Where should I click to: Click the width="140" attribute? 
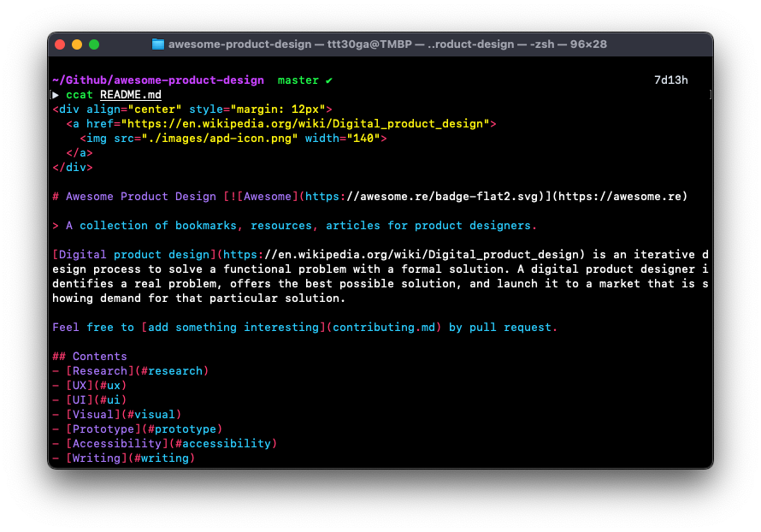pos(342,139)
